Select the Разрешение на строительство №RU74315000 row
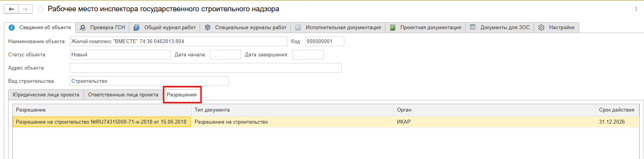644x159 pixels. coord(102,122)
